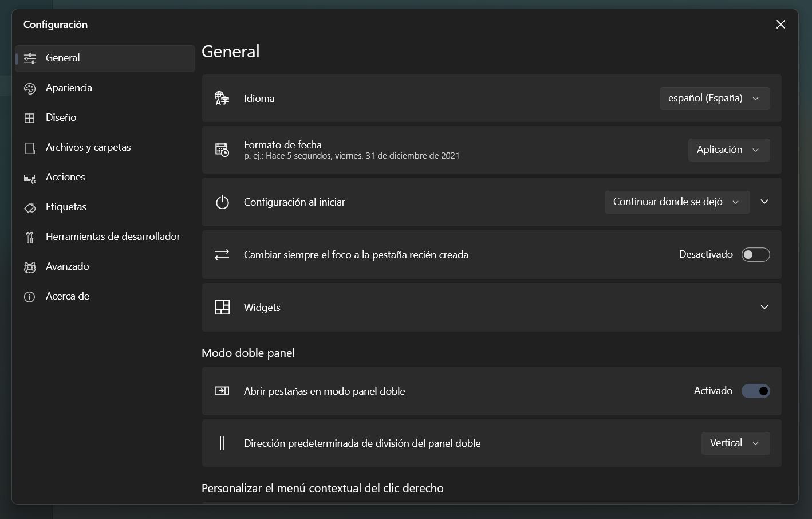Viewport: 812px width, 519px height.
Task: Enable 'Cambiar siempre el foco a la pestaña recién creada'
Action: 755,254
